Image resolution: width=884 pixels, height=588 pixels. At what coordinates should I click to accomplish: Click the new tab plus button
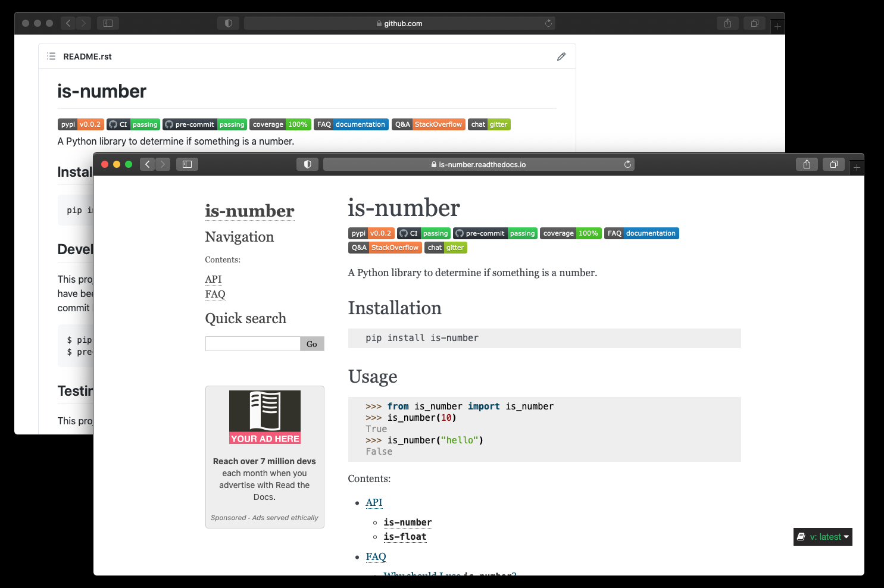pos(857,166)
